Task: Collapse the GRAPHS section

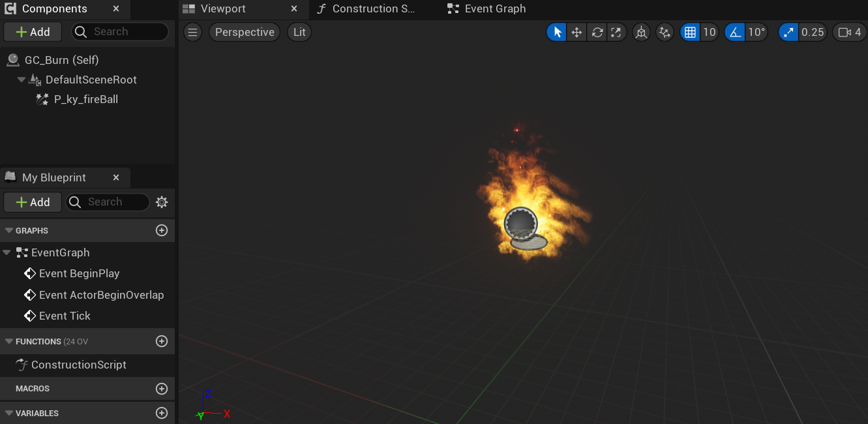Action: click(9, 230)
